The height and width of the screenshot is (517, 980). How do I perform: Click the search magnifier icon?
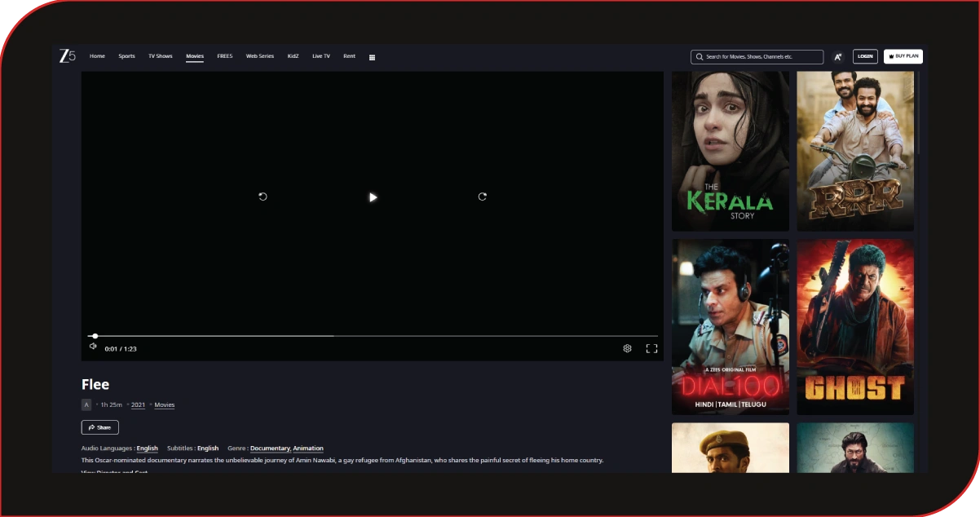(700, 57)
